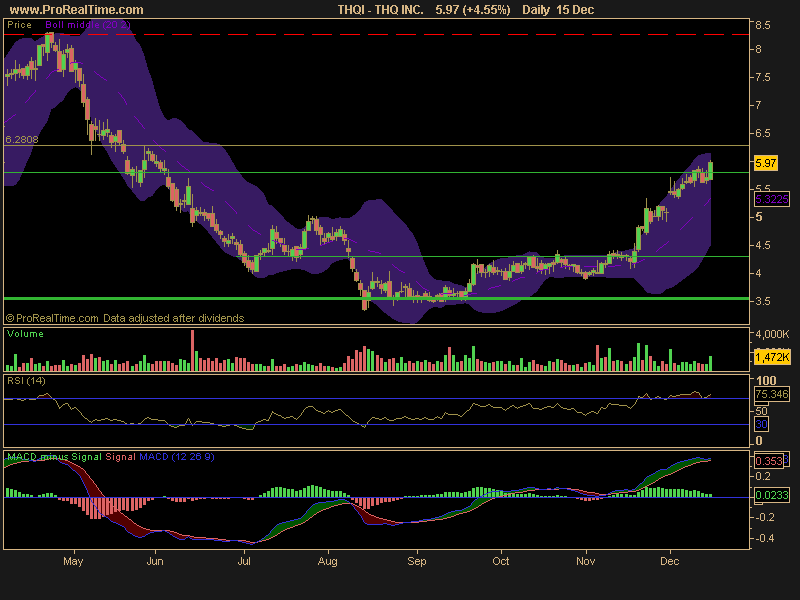
Task: Click the Sep label on time axis
Action: pyautogui.click(x=416, y=561)
